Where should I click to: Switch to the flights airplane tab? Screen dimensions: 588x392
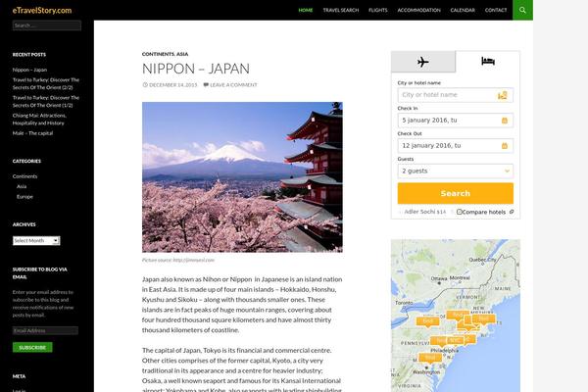pos(423,62)
